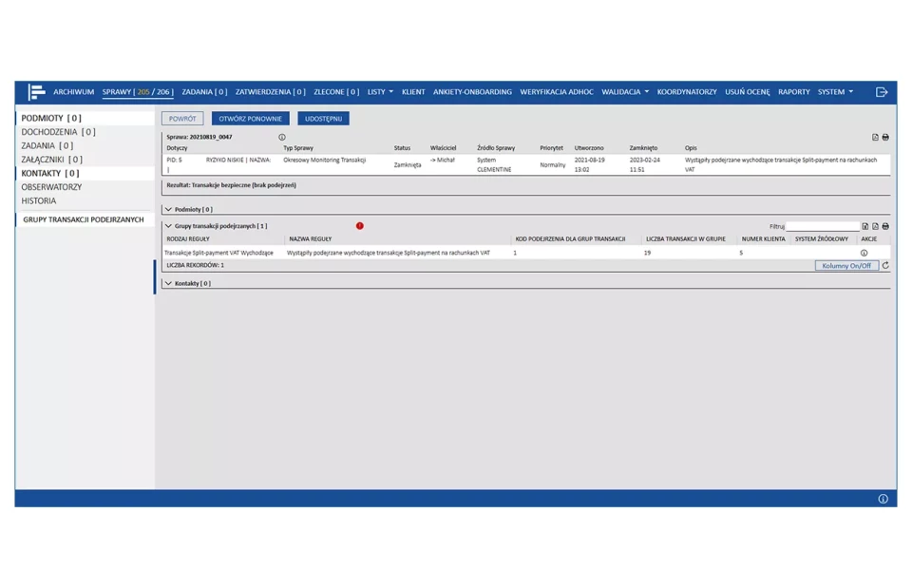Expand the Kontakty section chevron
Viewport: 912px width, 588px height.
[x=169, y=283]
